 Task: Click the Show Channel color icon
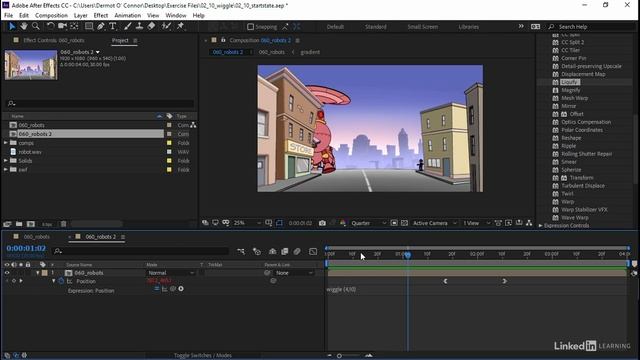click(x=343, y=223)
